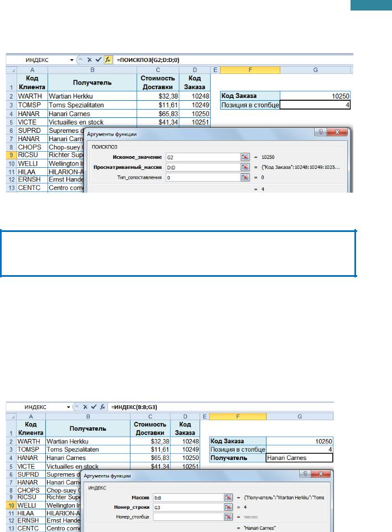Click the CENTC cell in row 13 of ПОИСКПОЗ sheet
392x532 pixels.
click(32, 188)
